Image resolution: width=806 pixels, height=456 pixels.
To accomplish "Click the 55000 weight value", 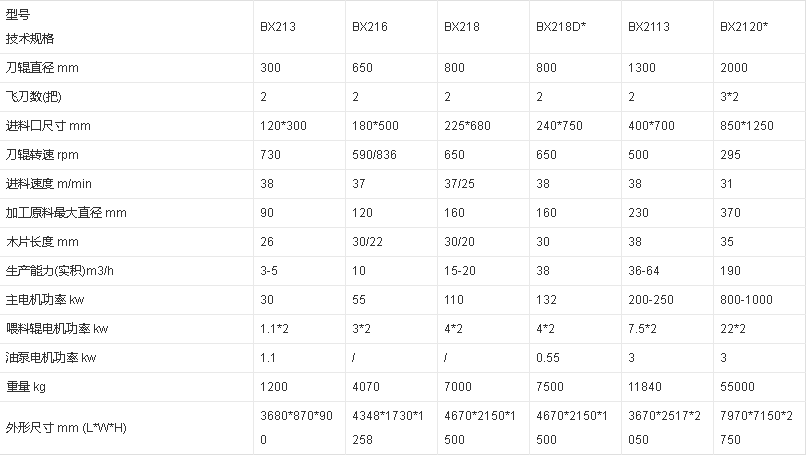I will (x=738, y=386).
